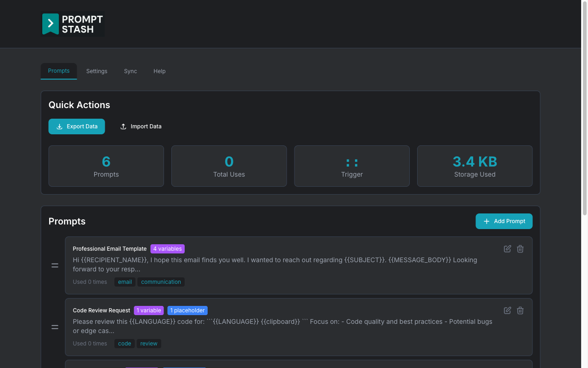Select the Trigger stat card

click(x=352, y=166)
